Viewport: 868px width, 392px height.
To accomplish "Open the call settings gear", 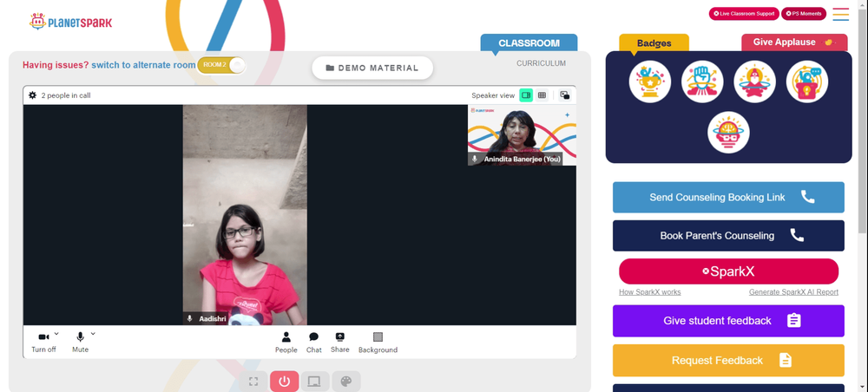I will coord(33,95).
